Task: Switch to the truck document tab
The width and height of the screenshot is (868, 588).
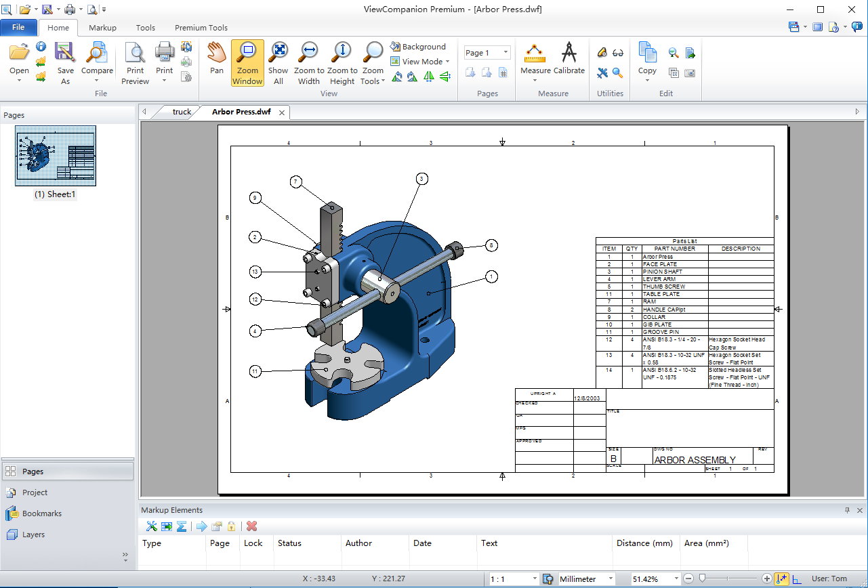Action: click(182, 112)
